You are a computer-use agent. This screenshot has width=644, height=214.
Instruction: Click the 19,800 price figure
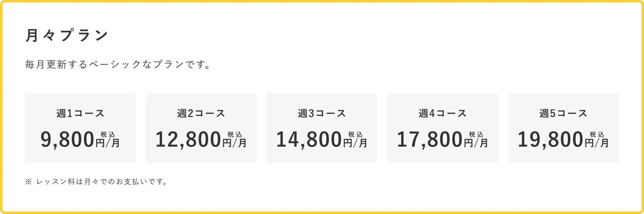pyautogui.click(x=550, y=139)
